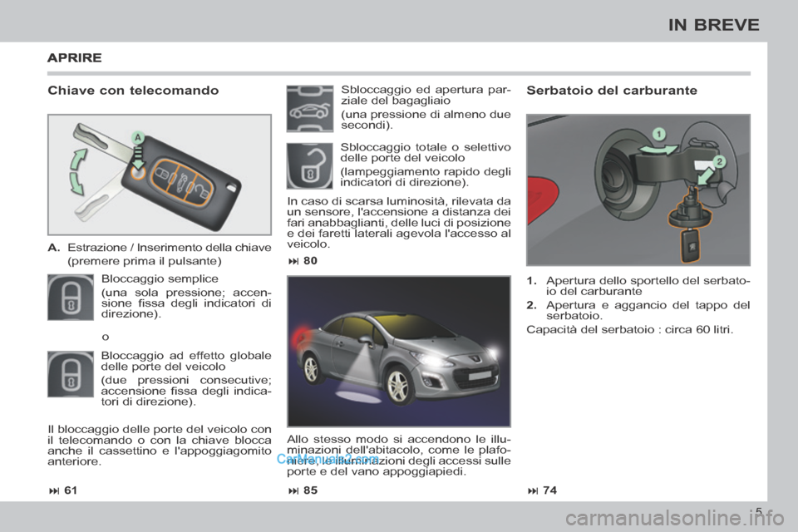
Task: Click the '(premere prima il pulsante)' line
Action: pyautogui.click(x=145, y=261)
